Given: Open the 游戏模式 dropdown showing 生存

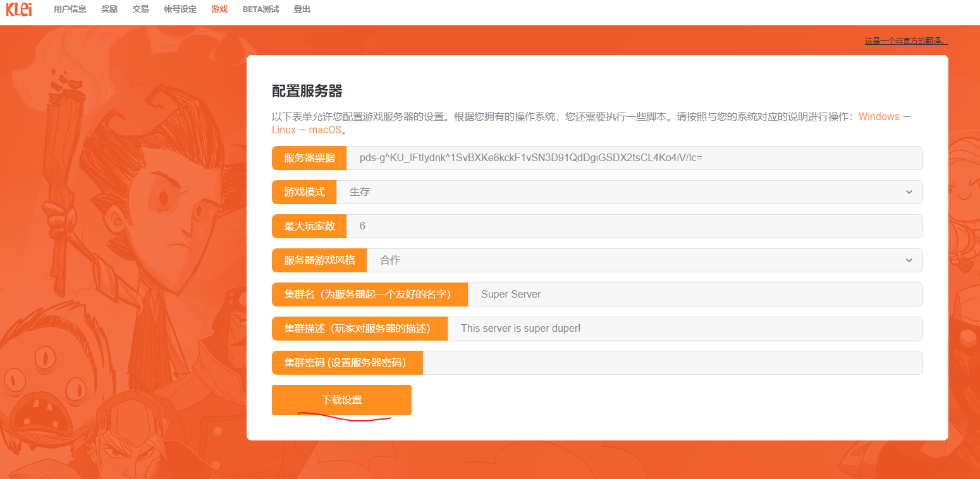Looking at the screenshot, I should tap(630, 192).
